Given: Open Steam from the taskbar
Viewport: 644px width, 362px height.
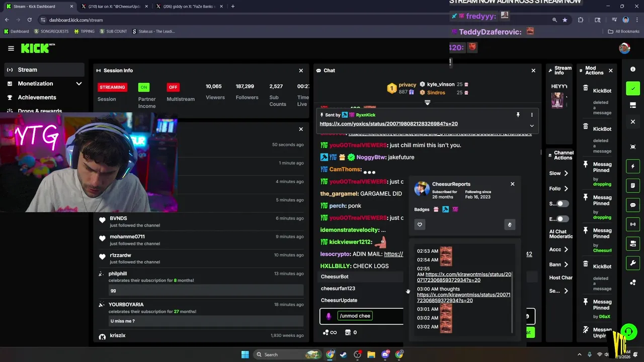Looking at the screenshot, I should [x=343, y=354].
